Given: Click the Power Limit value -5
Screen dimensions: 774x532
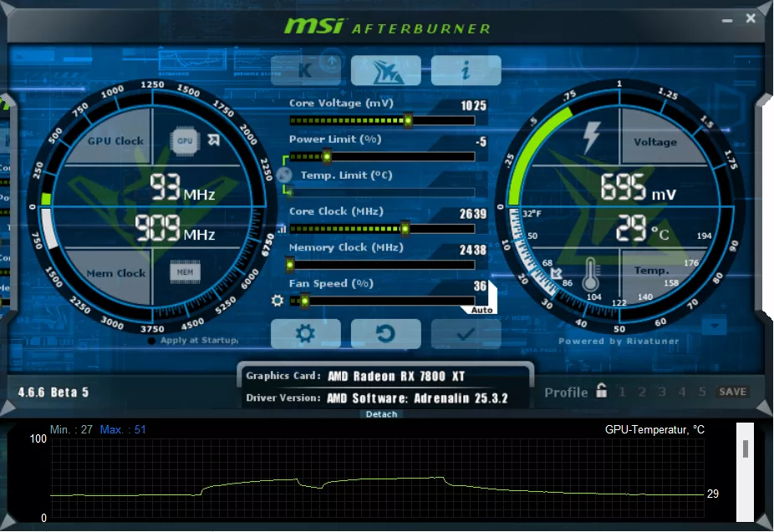Looking at the screenshot, I should (x=481, y=142).
